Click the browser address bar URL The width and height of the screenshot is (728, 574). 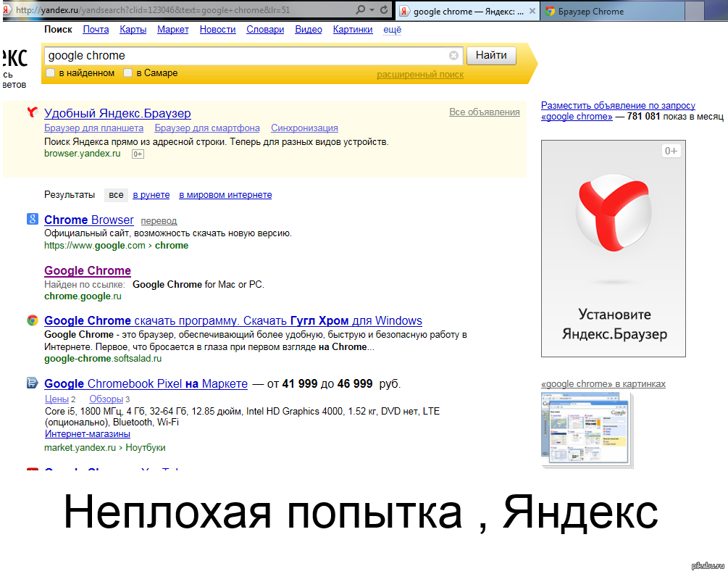click(x=153, y=9)
